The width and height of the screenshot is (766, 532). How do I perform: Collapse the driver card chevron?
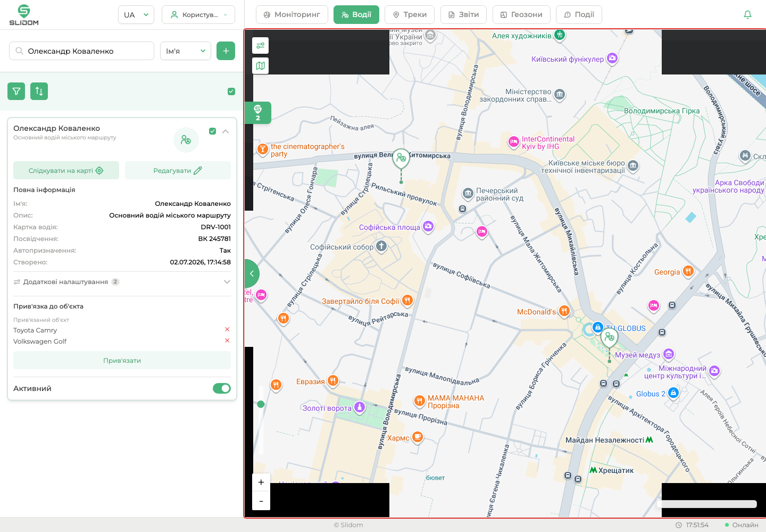click(226, 131)
